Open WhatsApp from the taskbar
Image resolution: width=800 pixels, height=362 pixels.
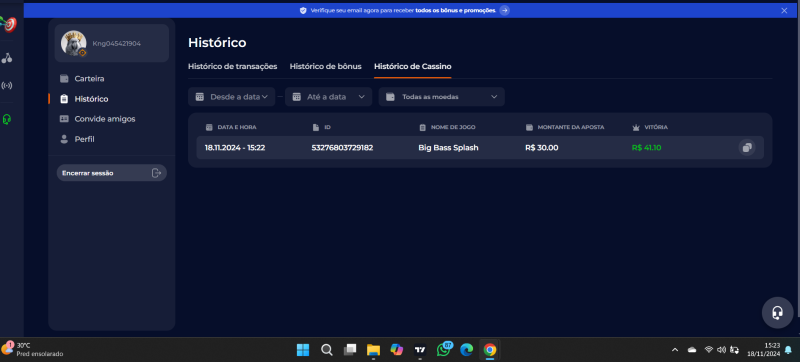point(444,349)
